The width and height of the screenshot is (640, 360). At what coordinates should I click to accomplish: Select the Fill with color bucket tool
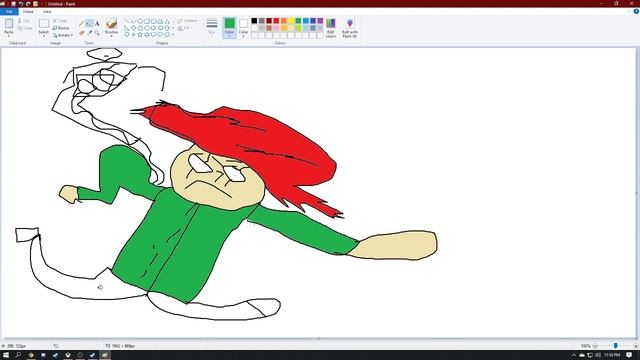point(89,24)
